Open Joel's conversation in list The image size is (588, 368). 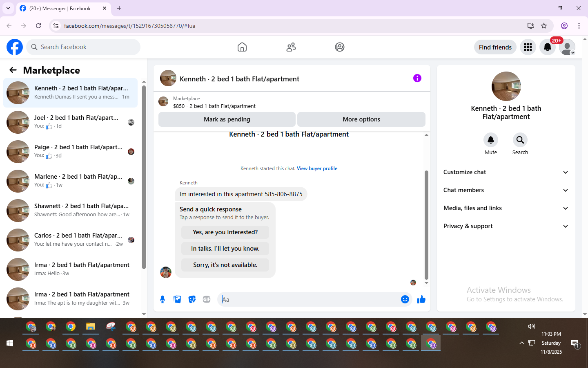point(71,122)
